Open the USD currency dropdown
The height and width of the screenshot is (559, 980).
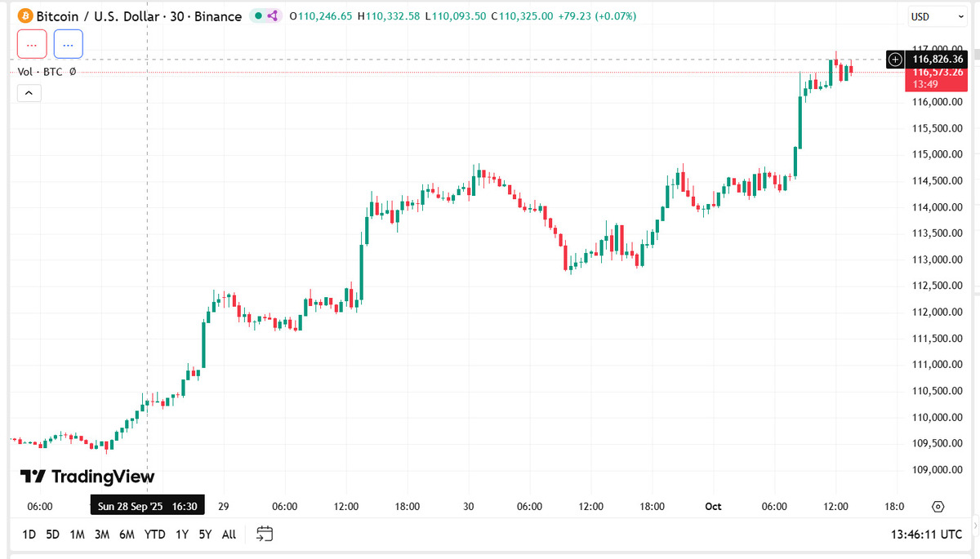[937, 16]
